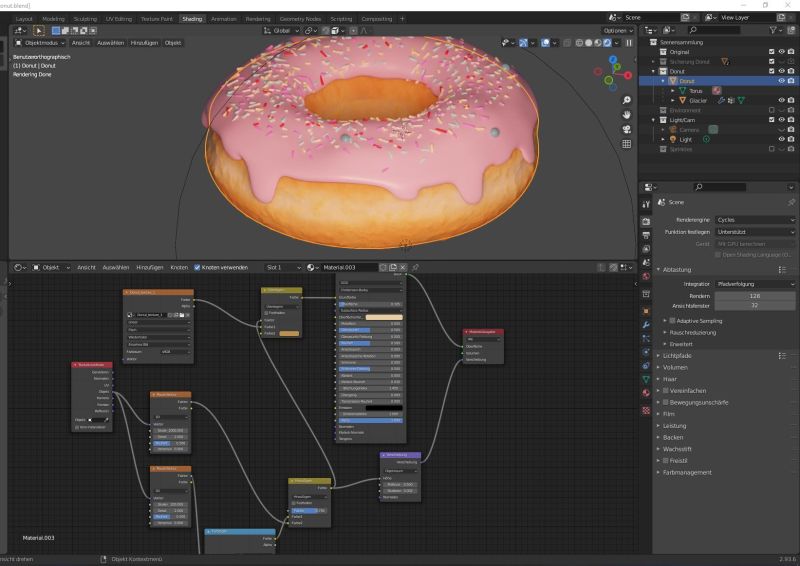Image resolution: width=800 pixels, height=566 pixels.
Task: Toggle X-ray view icon in viewport header
Action: (567, 43)
